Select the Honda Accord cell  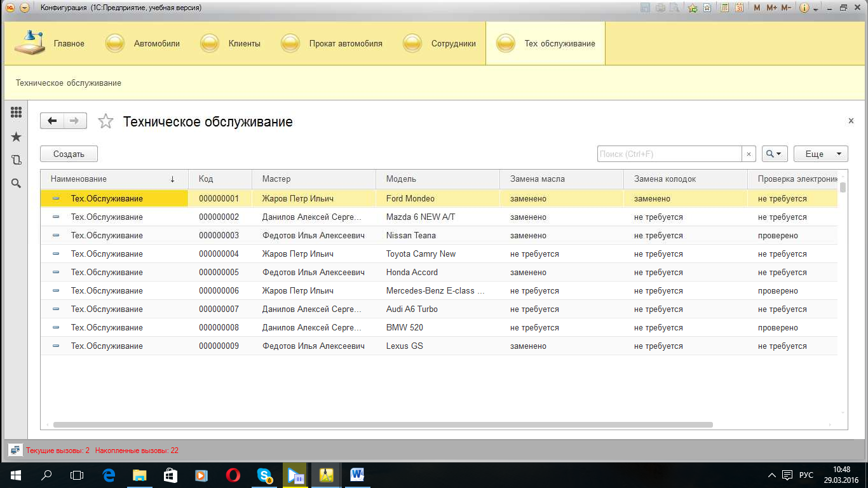(x=438, y=273)
